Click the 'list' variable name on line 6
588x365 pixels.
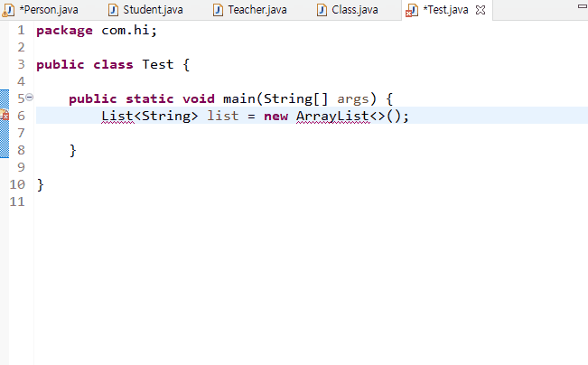[223, 116]
